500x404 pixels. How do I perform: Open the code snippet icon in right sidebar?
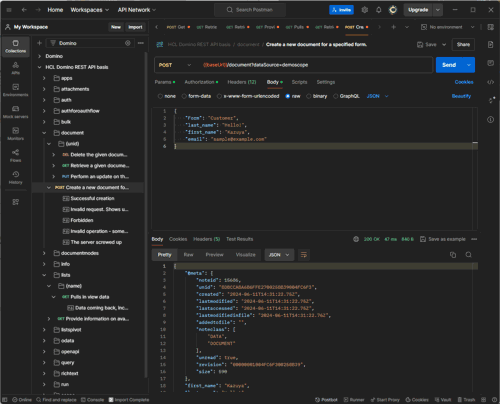click(x=491, y=82)
